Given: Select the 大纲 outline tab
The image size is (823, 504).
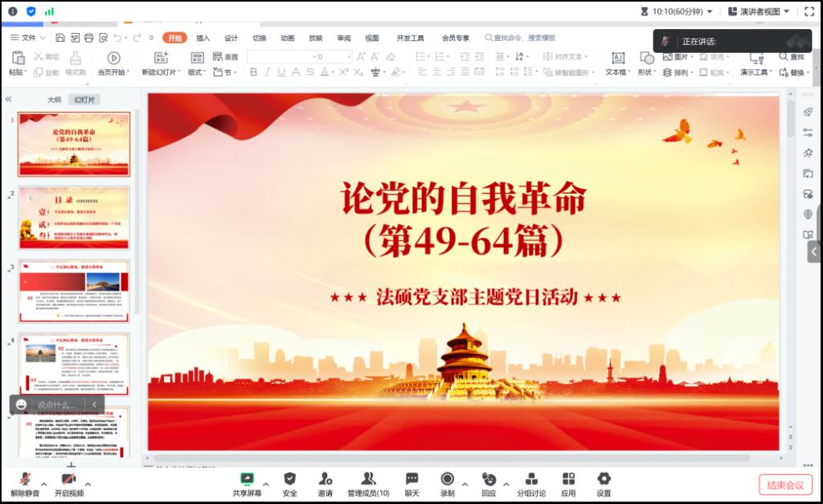Looking at the screenshot, I should coord(54,100).
